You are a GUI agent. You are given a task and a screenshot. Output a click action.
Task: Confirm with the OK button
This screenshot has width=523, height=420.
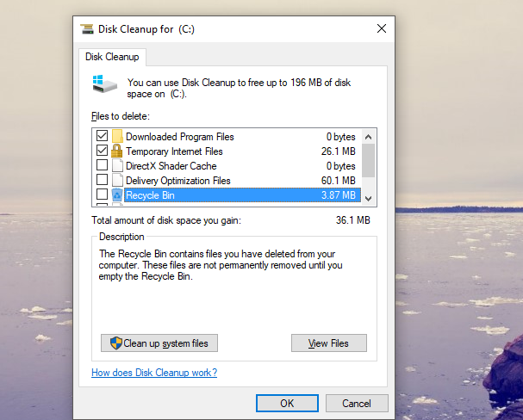tap(287, 404)
